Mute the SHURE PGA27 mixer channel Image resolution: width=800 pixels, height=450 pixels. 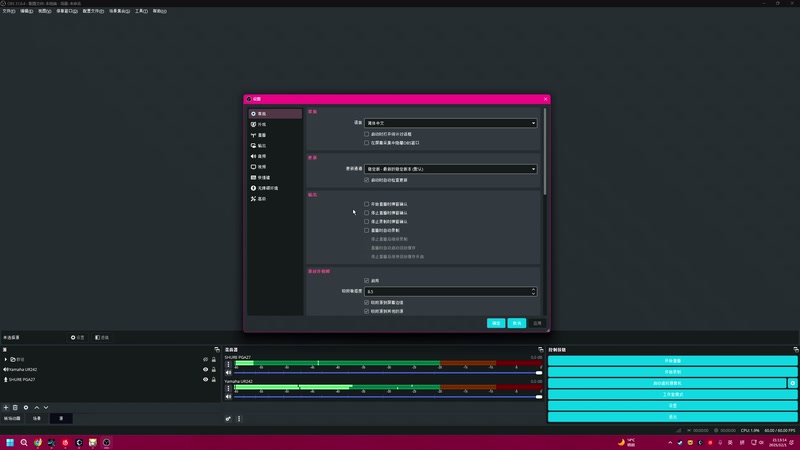(x=229, y=373)
